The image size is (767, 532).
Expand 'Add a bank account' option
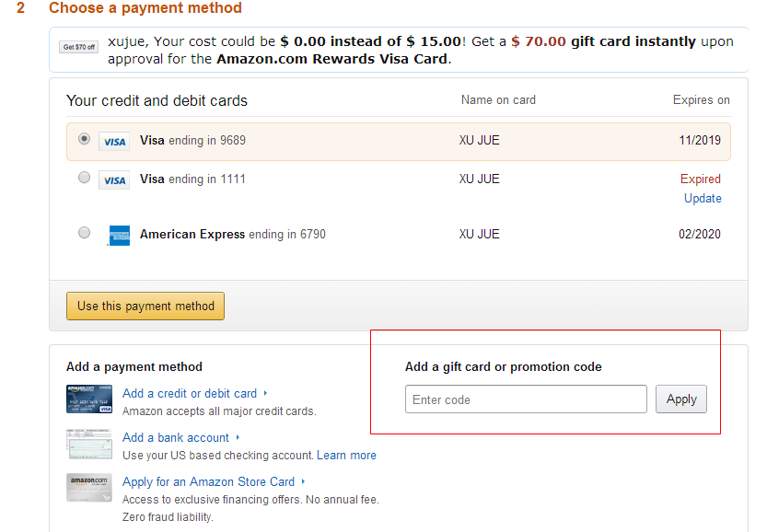[176, 437]
